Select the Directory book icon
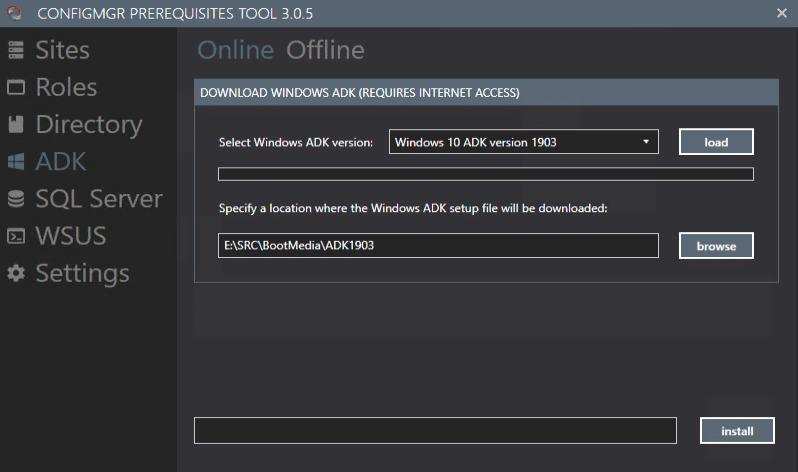The image size is (798, 472). (x=16, y=125)
